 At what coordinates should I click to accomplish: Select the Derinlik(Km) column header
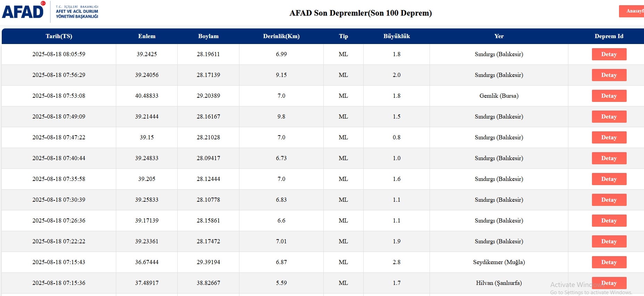[x=281, y=36]
